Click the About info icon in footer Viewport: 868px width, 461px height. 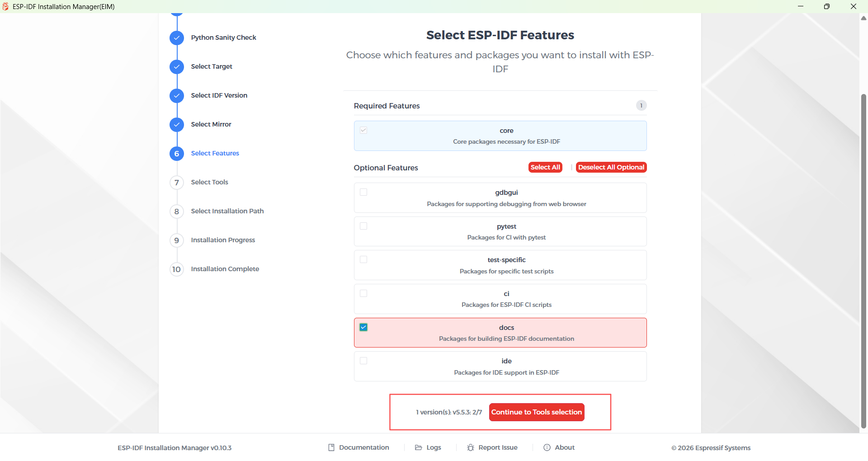(547, 447)
